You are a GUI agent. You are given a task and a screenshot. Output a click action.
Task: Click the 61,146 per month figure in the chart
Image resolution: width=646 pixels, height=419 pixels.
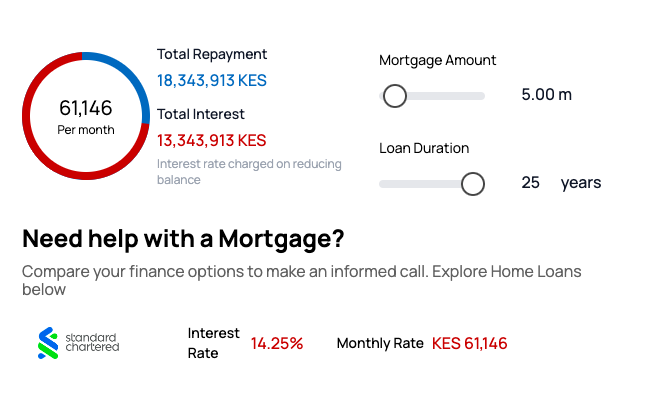point(86,108)
